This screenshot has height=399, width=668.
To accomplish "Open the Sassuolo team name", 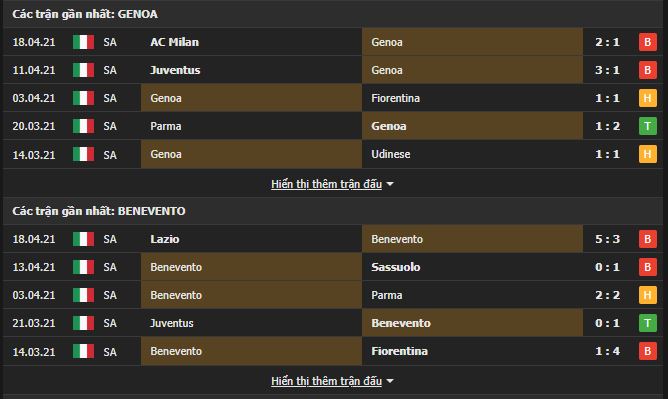I will [x=396, y=267].
